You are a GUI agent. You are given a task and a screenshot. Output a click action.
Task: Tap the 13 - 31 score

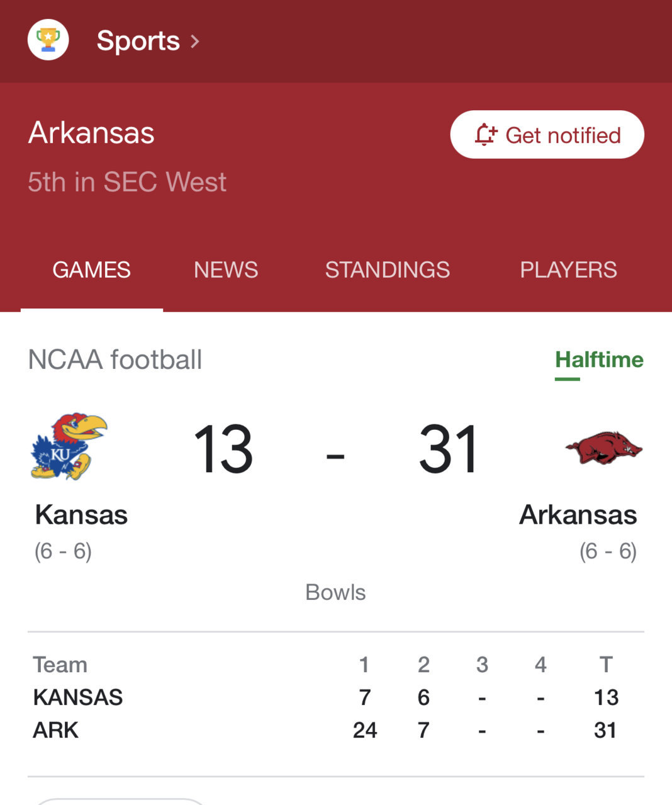[x=336, y=449]
